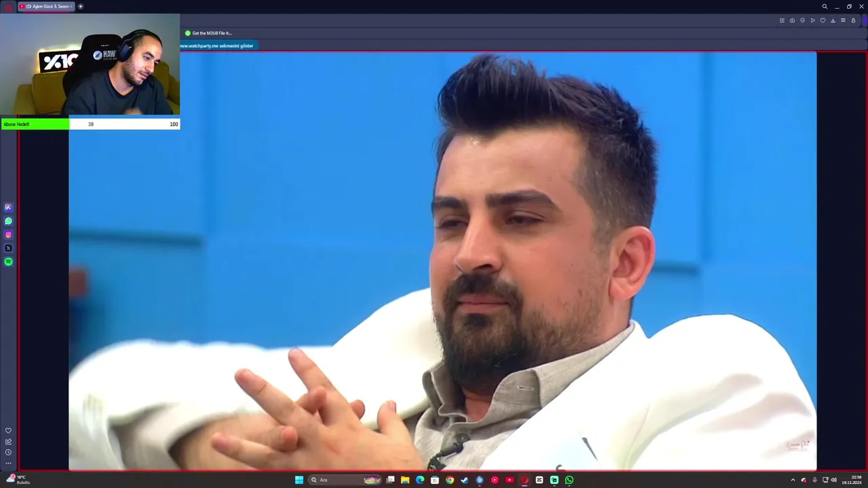Open downloads icon in toolbar
This screenshot has width=868, height=488.
click(833, 20)
